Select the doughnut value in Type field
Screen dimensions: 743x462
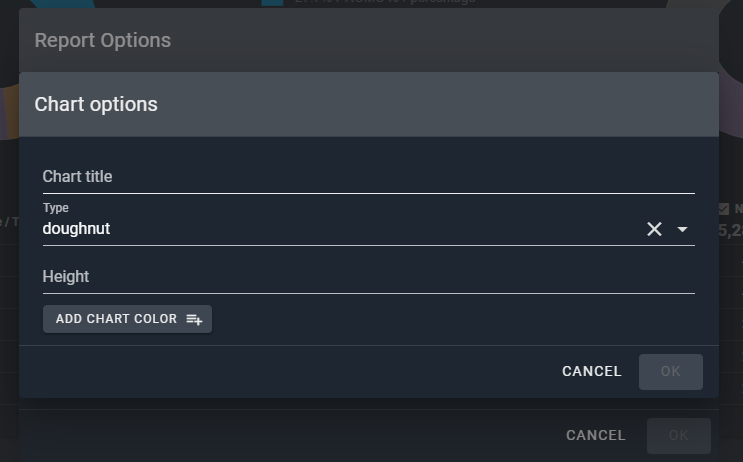77,229
